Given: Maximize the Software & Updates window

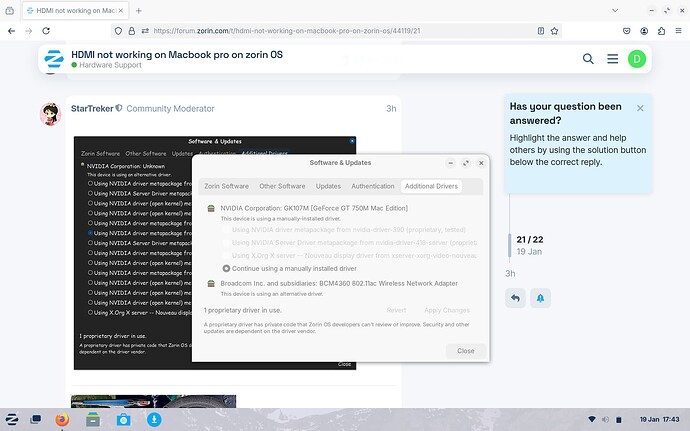Looking at the screenshot, I should click(x=466, y=163).
